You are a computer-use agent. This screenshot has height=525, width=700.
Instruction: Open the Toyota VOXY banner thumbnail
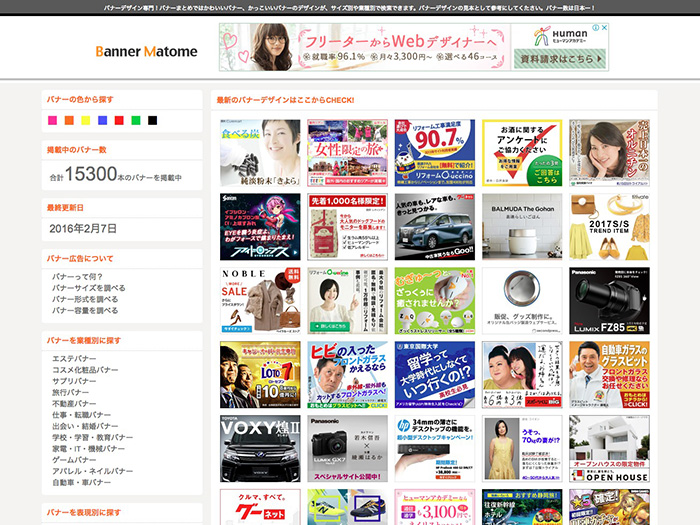(x=259, y=449)
